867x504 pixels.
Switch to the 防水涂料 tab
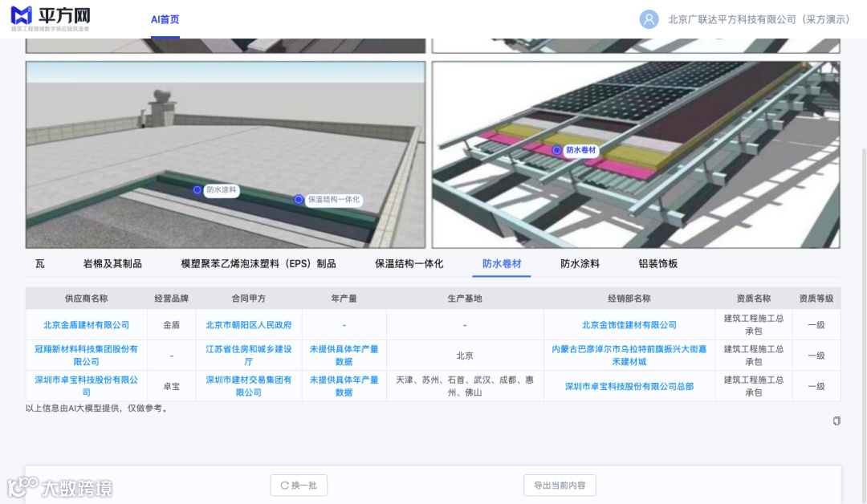coord(580,263)
